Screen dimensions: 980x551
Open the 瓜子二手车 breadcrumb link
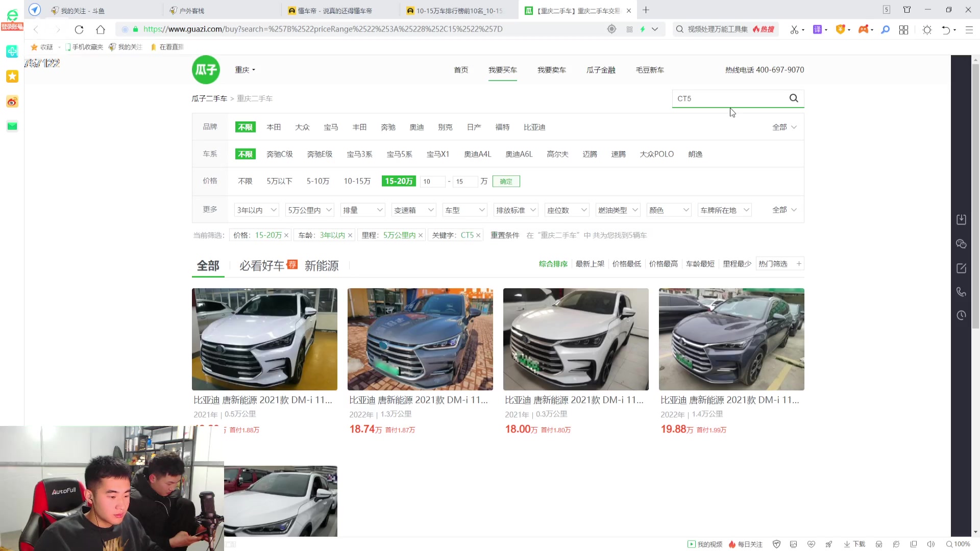(x=209, y=98)
